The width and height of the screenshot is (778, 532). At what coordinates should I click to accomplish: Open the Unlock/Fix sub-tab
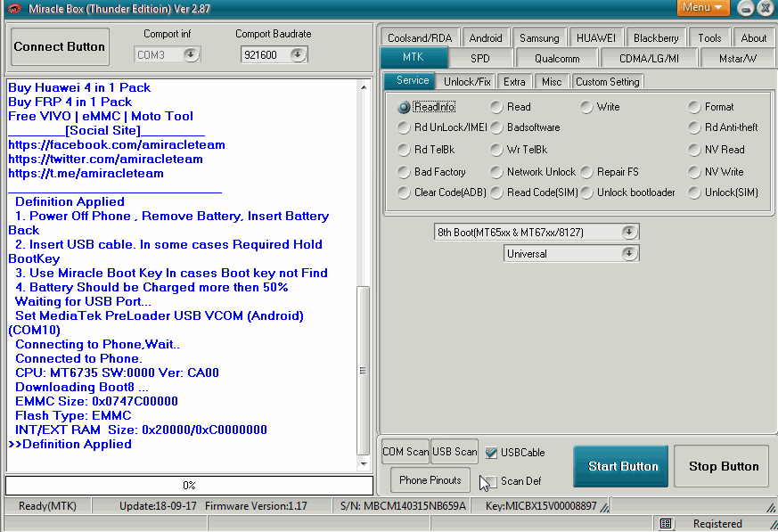coord(467,82)
